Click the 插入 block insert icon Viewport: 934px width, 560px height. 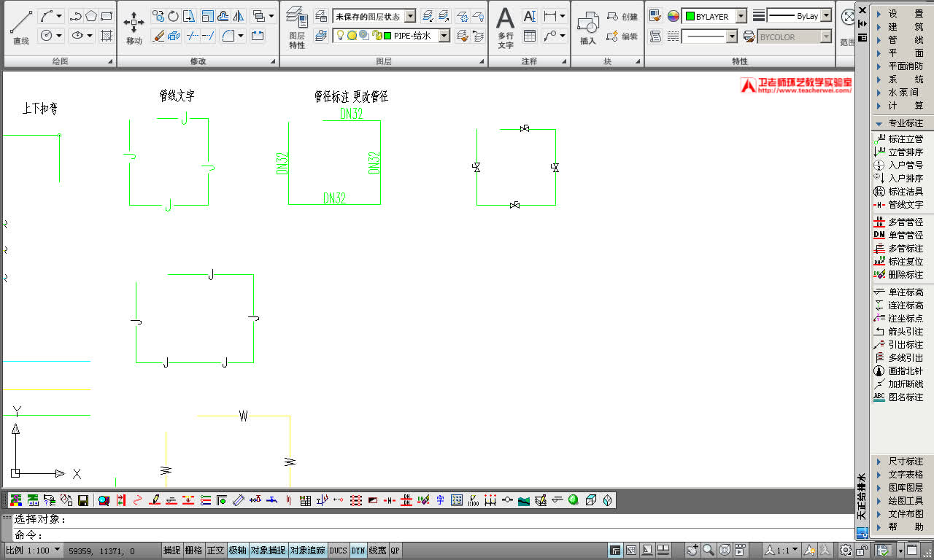[x=588, y=28]
